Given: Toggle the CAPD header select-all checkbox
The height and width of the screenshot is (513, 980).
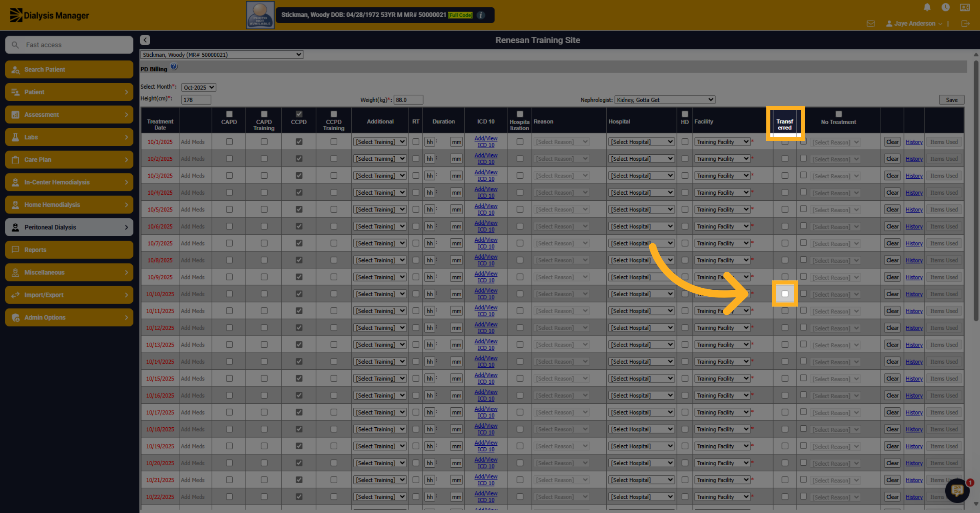Looking at the screenshot, I should click(229, 114).
